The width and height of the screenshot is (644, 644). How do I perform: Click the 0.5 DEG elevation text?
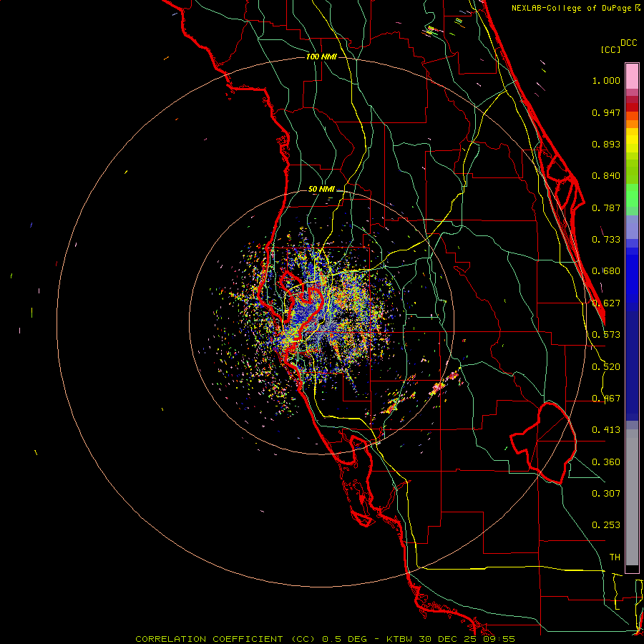point(344,639)
